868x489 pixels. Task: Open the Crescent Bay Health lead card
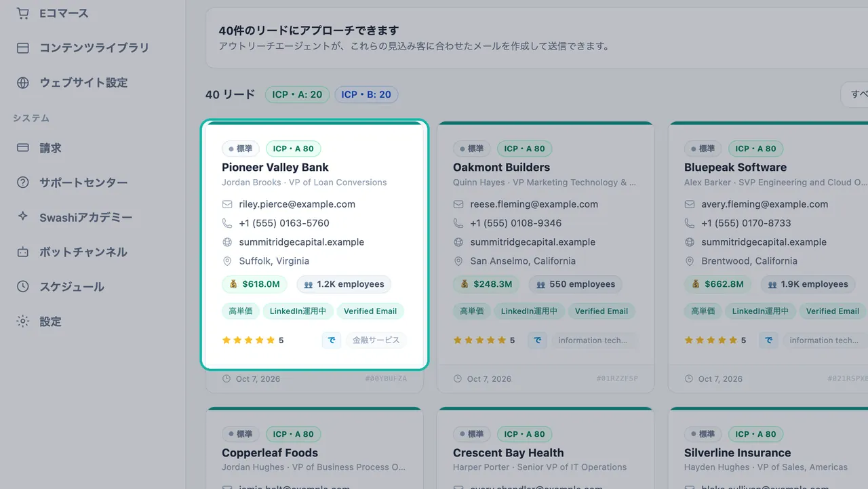pos(545,448)
